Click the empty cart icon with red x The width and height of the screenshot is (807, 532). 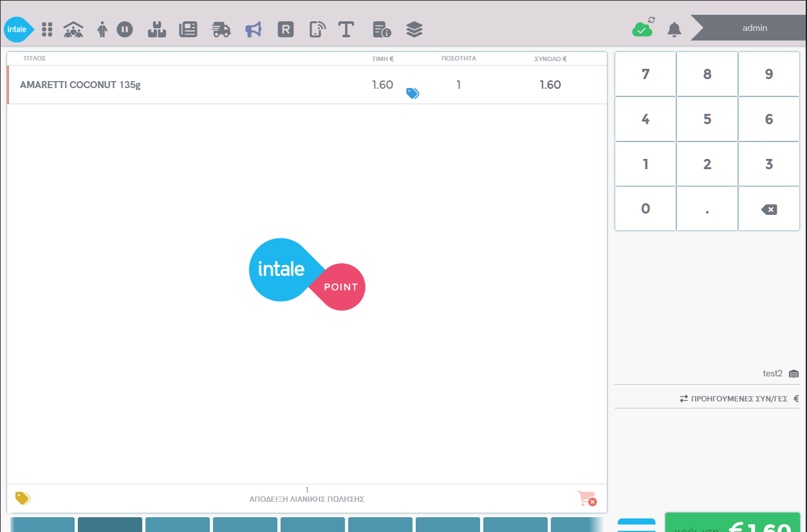tap(587, 499)
